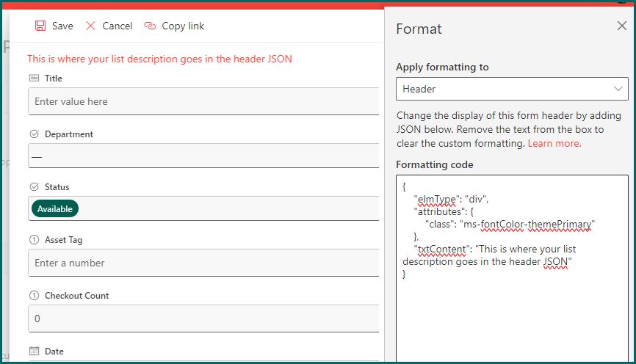The image size is (636, 364).
Task: Click the Department choice field icon
Action: point(34,134)
